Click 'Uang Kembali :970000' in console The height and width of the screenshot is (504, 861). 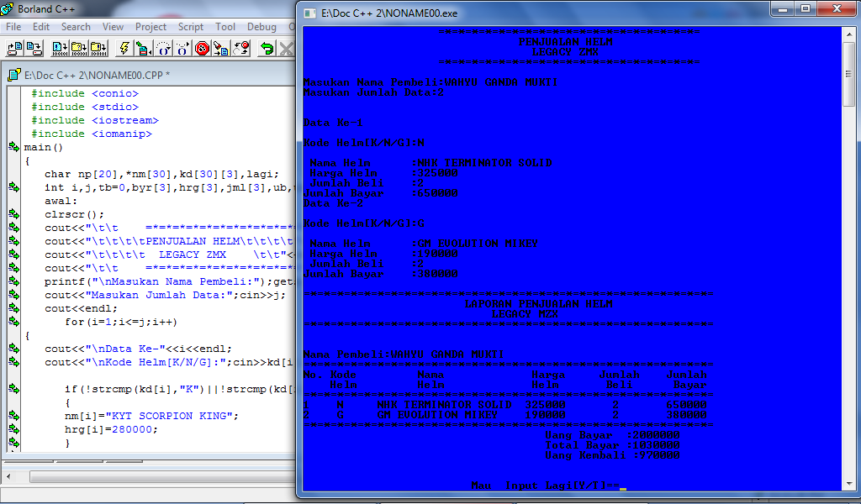pos(612,455)
